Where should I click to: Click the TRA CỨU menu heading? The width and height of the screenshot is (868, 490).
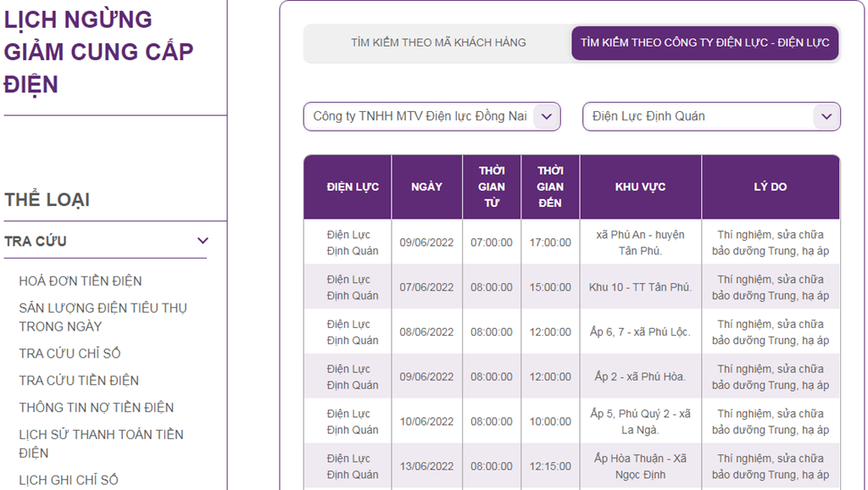[x=36, y=242]
